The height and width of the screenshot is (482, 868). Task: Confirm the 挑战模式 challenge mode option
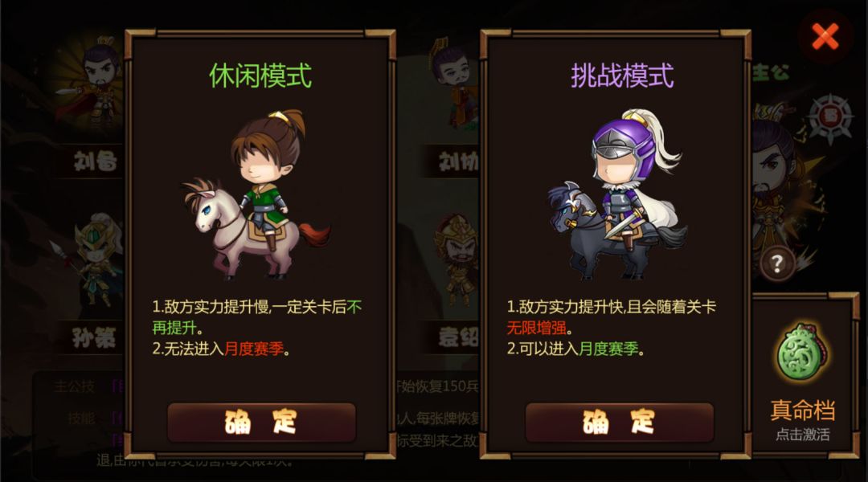619,422
